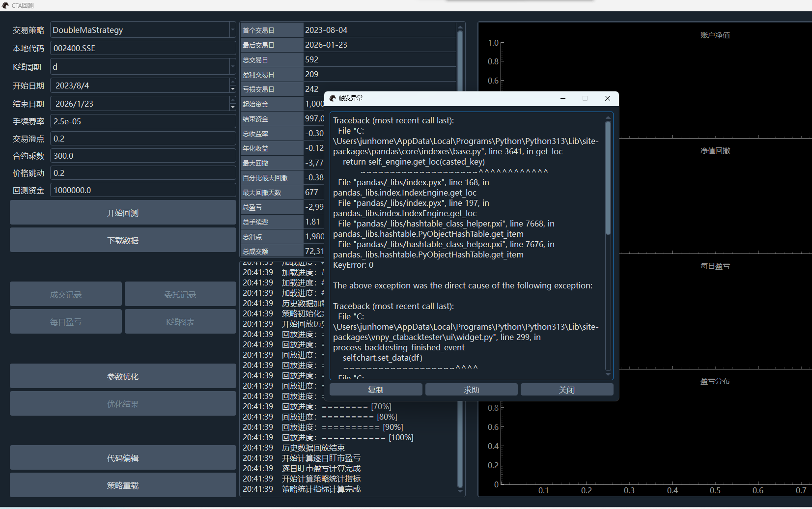Dismiss error dialog with 关闭 button

pyautogui.click(x=566, y=390)
